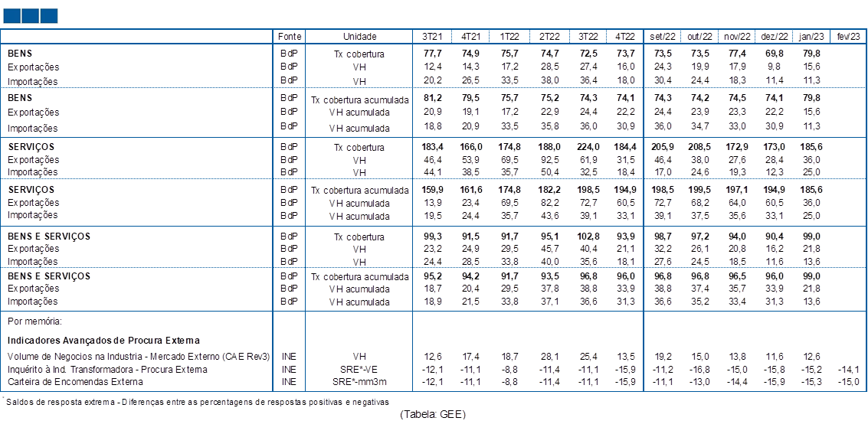Select the Fonte column header
Viewport: 868px width, 421px height.
pyautogui.click(x=290, y=37)
